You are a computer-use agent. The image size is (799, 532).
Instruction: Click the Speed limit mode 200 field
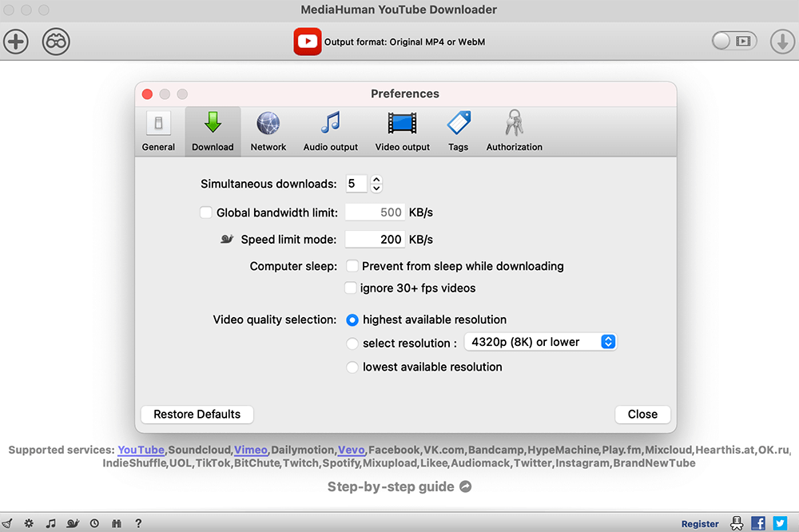(375, 240)
